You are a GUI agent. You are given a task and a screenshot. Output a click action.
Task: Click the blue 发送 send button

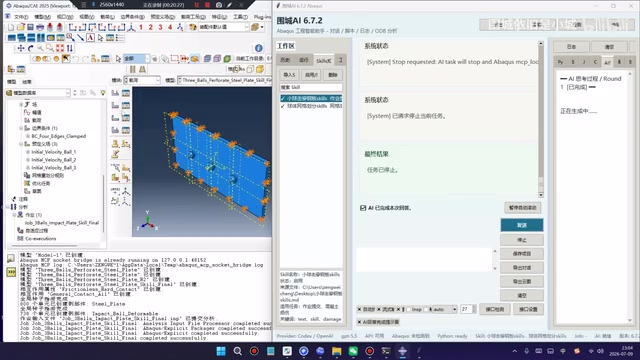click(x=522, y=225)
